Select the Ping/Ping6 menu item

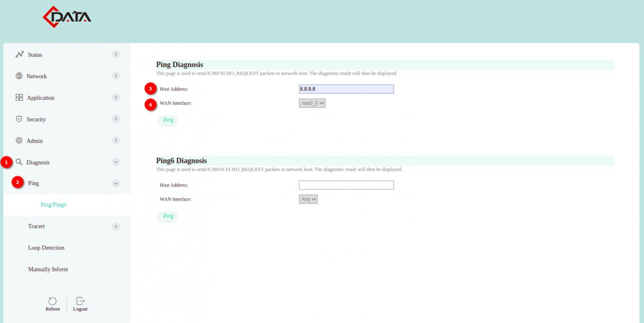[x=53, y=205]
